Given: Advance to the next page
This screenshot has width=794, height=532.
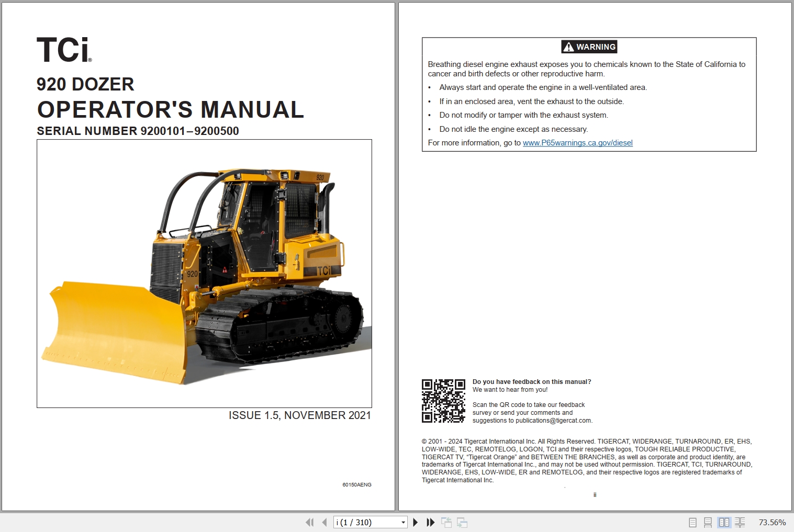Looking at the screenshot, I should tap(415, 522).
